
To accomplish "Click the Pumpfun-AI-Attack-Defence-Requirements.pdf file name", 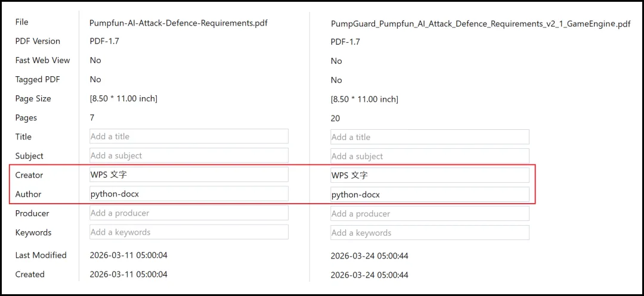I will point(179,23).
